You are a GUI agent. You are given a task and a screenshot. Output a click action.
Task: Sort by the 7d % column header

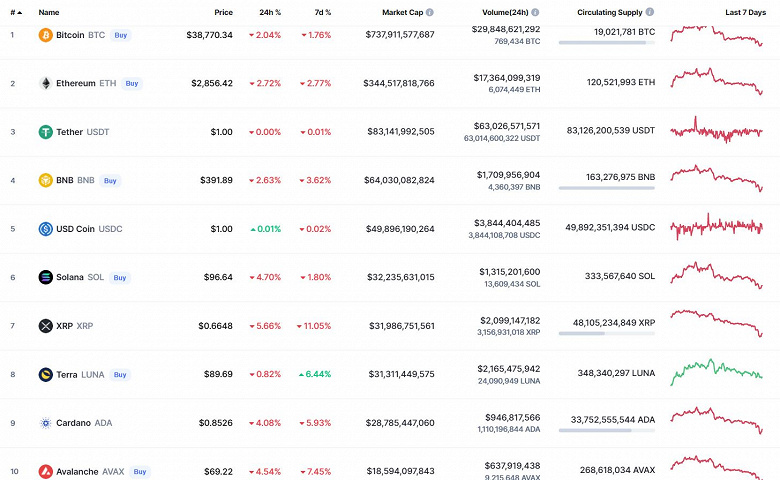321,12
